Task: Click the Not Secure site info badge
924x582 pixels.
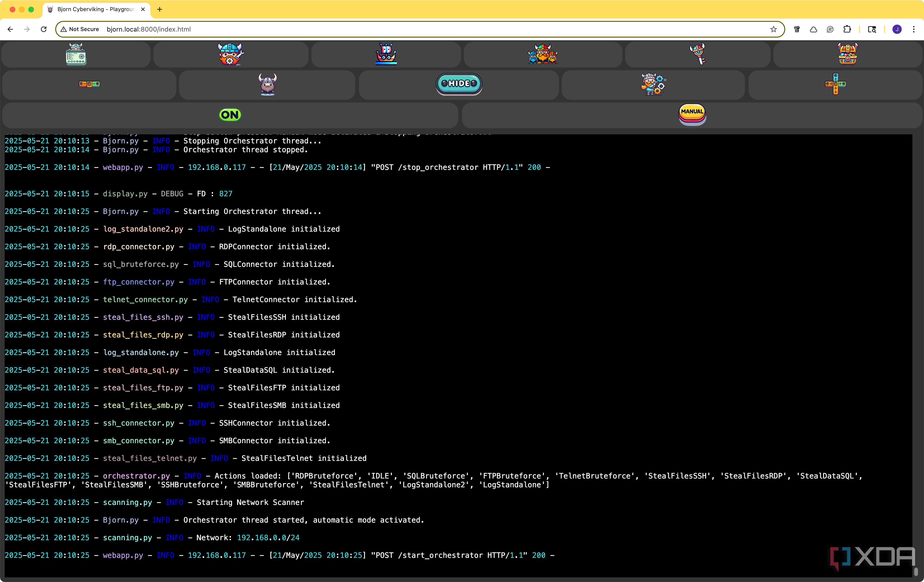Action: 80,29
